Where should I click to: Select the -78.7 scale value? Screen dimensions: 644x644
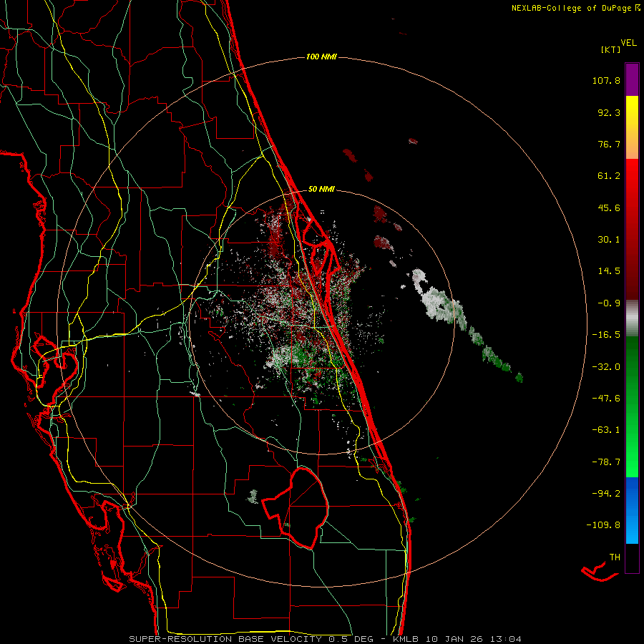click(606, 462)
